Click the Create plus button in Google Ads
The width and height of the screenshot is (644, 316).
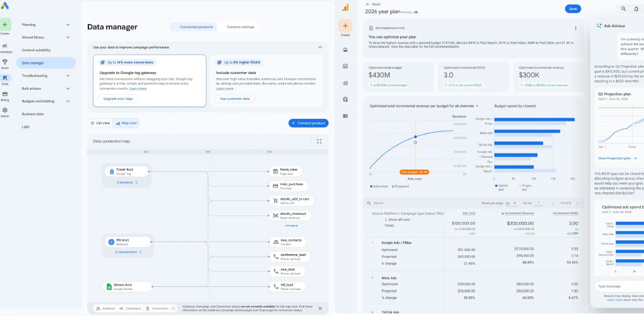pos(5,24)
